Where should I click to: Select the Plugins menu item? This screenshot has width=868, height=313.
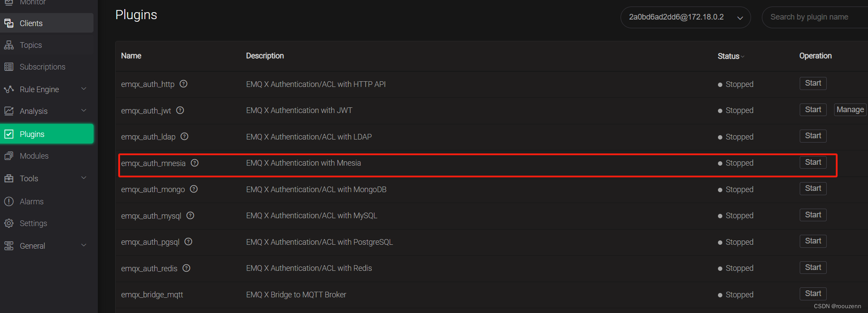click(x=47, y=134)
